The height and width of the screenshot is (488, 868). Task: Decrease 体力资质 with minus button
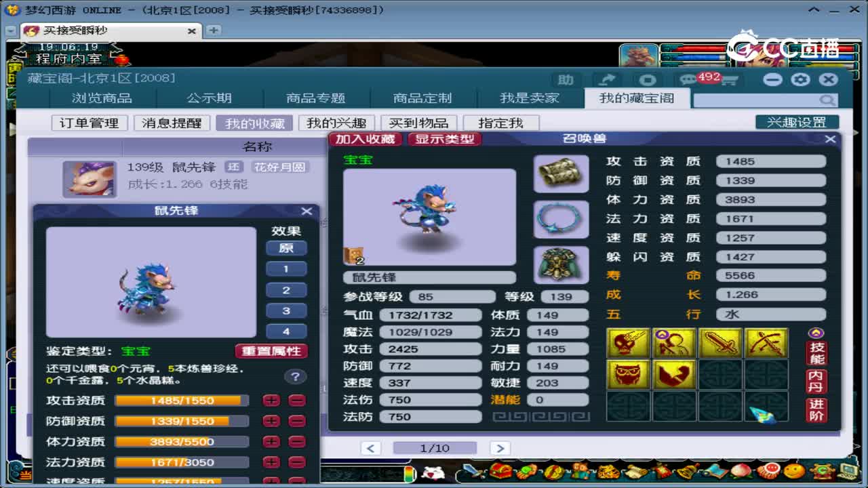pyautogui.click(x=297, y=442)
